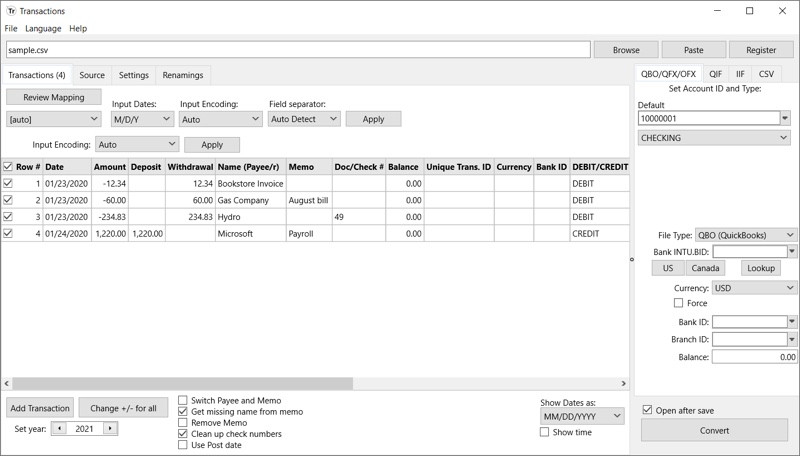Uncheck the row 3 Hydro transaction checkbox
The width and height of the screenshot is (800, 456).
point(8,217)
